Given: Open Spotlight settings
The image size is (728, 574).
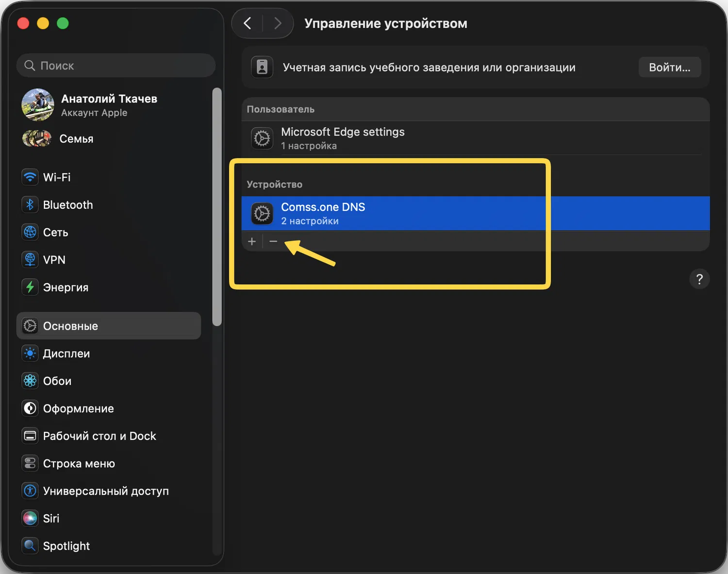Looking at the screenshot, I should click(66, 546).
